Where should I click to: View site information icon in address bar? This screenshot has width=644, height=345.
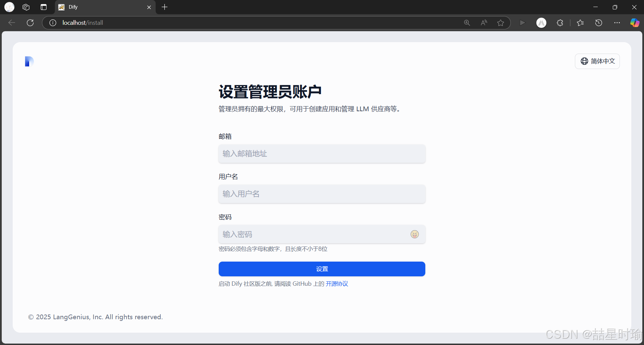[x=53, y=23]
